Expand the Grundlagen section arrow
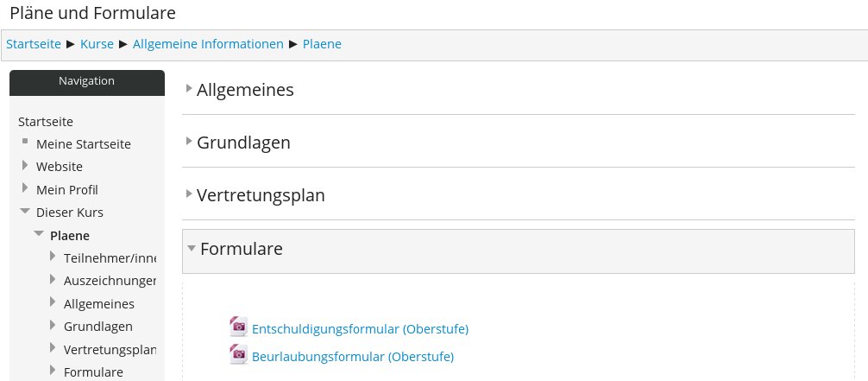The height and width of the screenshot is (381, 868). (x=189, y=142)
